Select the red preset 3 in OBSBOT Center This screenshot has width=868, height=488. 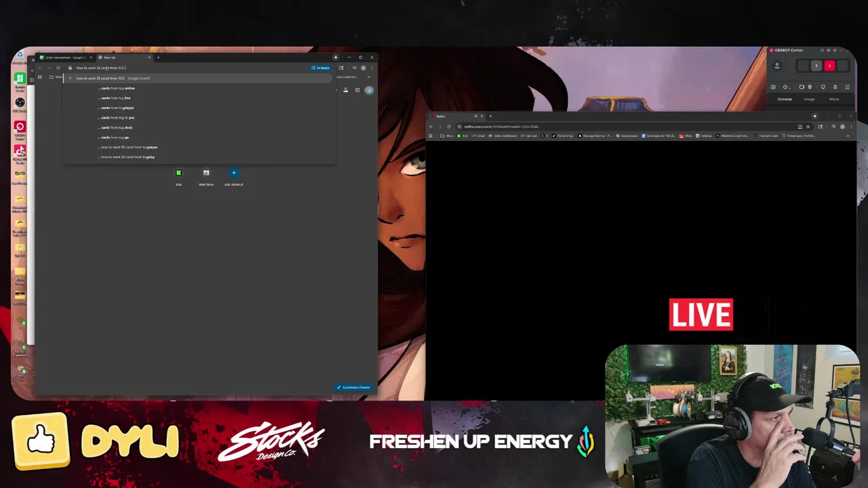[x=829, y=66]
